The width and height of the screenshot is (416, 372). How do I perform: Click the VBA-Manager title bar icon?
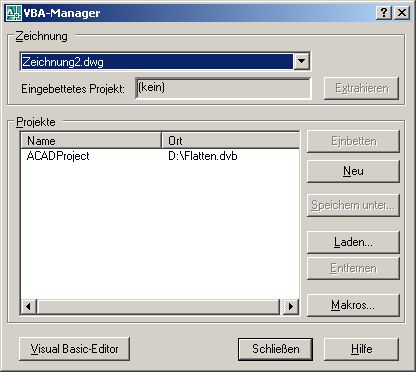point(14,13)
